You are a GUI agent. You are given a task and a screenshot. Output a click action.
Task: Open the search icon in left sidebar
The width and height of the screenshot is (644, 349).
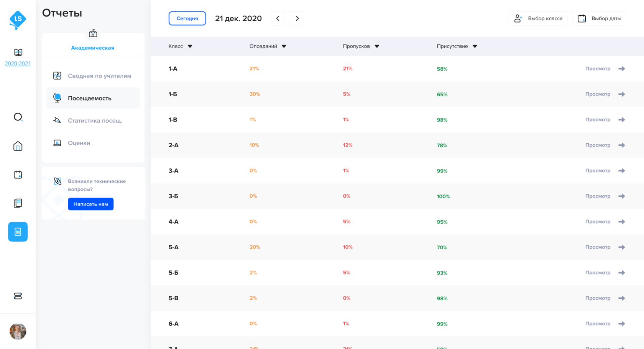point(18,117)
